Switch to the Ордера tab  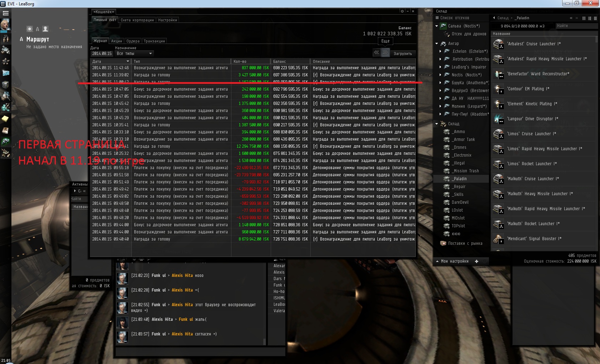tap(133, 41)
